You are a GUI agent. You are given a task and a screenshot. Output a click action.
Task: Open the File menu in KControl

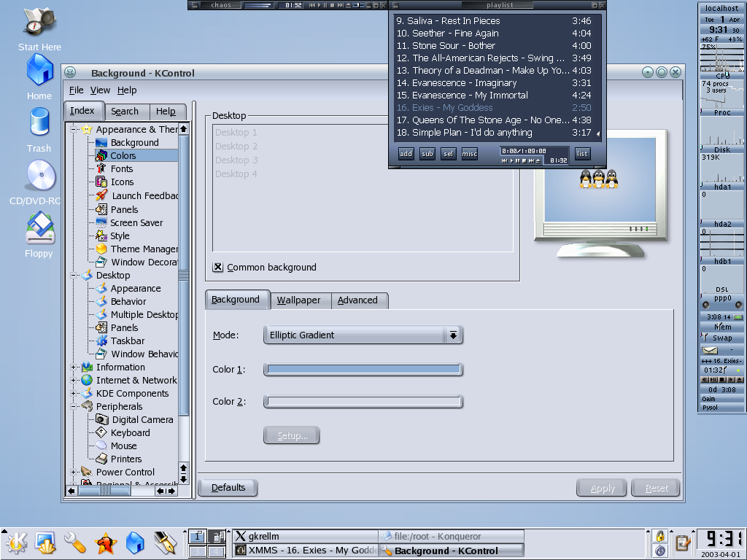coord(76,90)
